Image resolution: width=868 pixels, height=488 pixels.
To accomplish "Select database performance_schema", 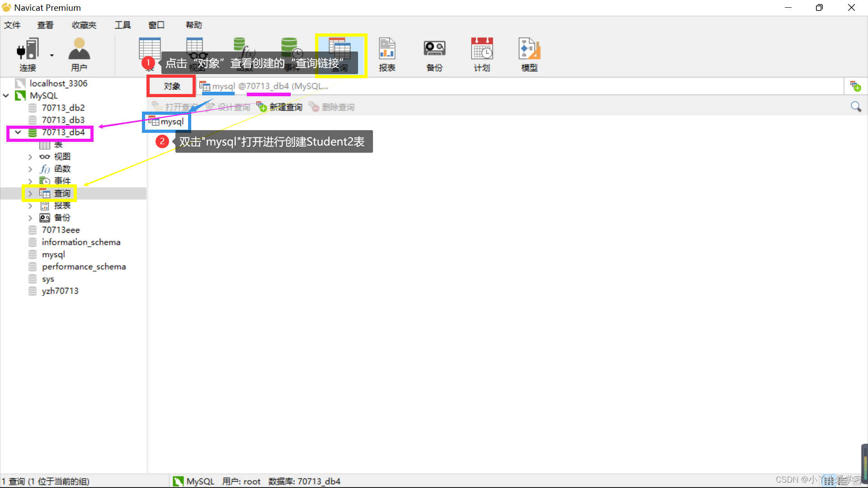I will click(84, 267).
